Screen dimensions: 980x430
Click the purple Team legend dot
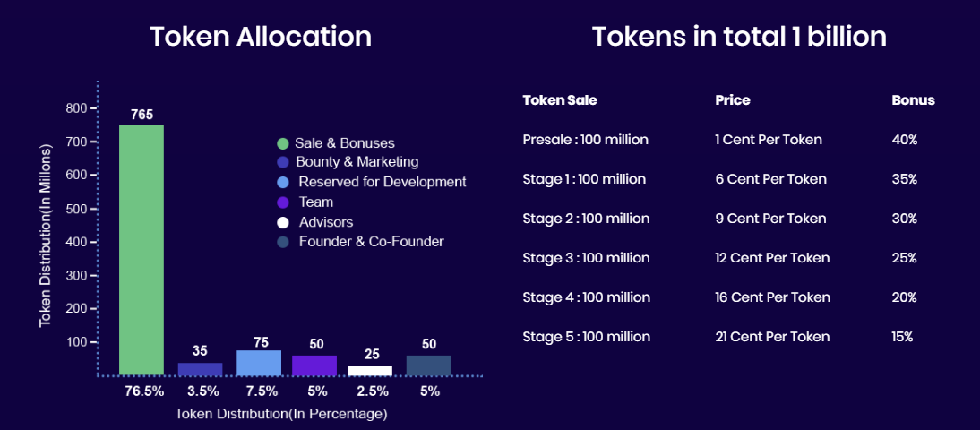[x=283, y=202]
